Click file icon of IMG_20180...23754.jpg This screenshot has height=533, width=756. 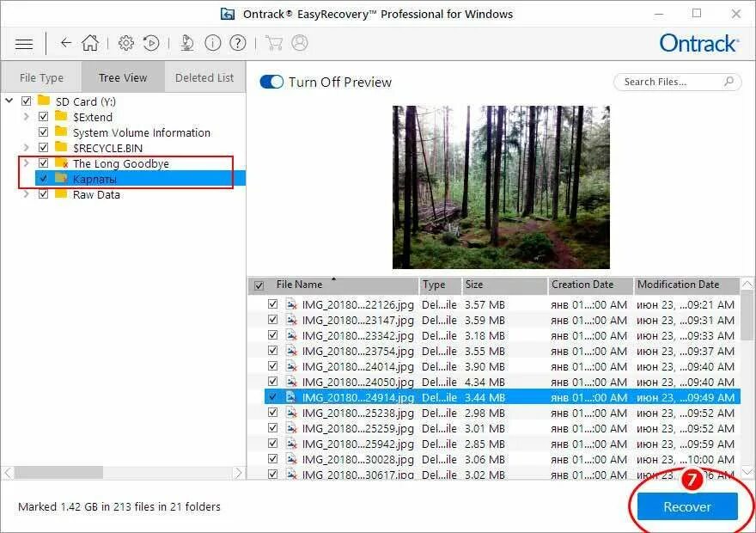pos(291,351)
